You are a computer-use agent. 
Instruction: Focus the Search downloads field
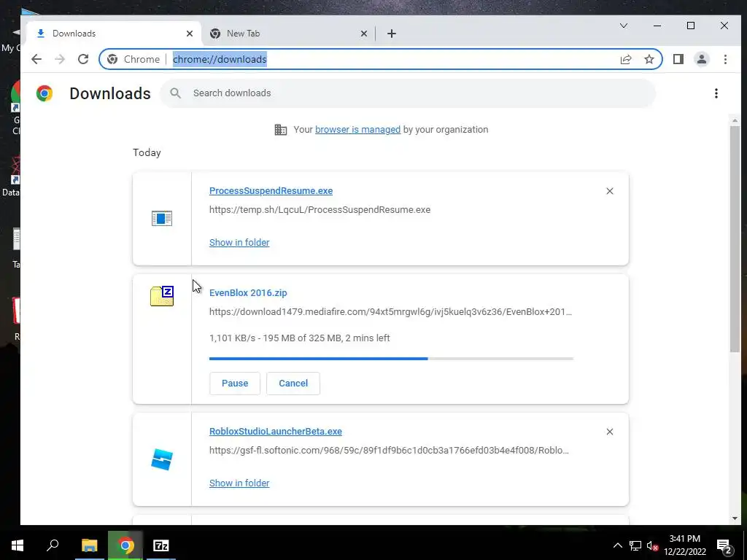pyautogui.click(x=408, y=93)
